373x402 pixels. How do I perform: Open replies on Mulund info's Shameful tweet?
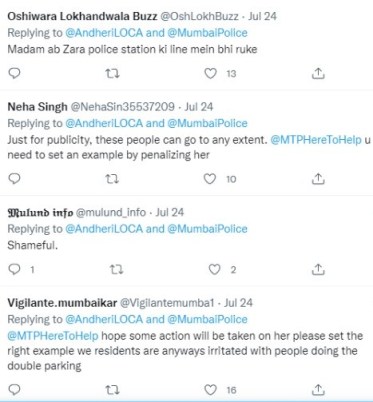[14, 269]
